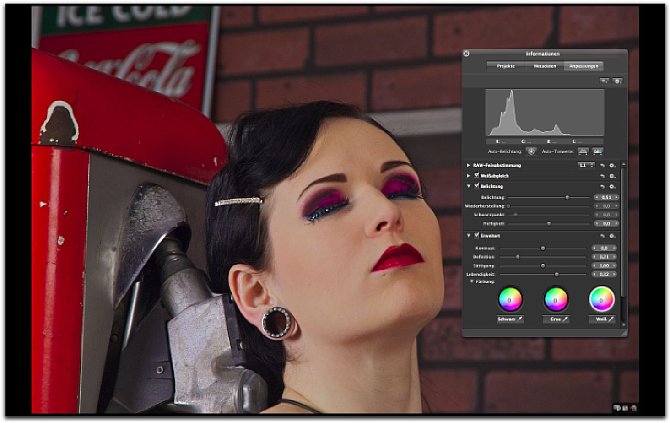Click last icon at bottom-right of viewer

634,408
